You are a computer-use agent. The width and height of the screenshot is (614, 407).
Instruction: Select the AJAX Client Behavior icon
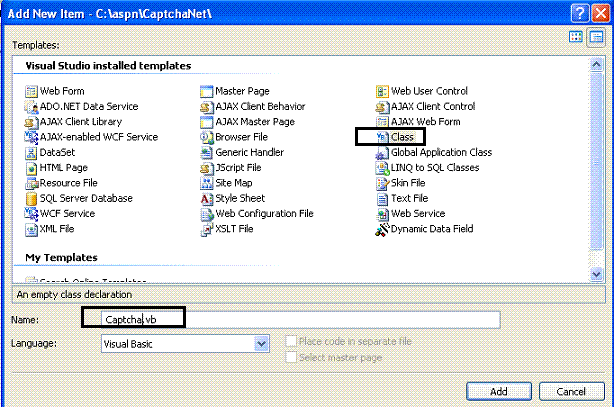pyautogui.click(x=206, y=107)
